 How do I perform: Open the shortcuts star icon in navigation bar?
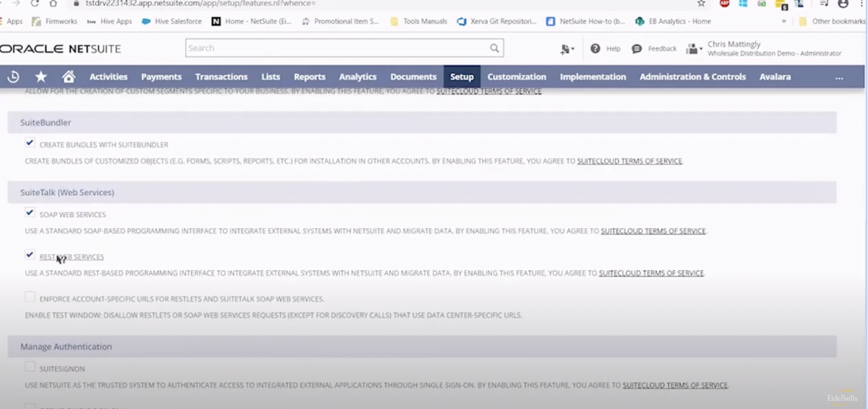coord(41,76)
